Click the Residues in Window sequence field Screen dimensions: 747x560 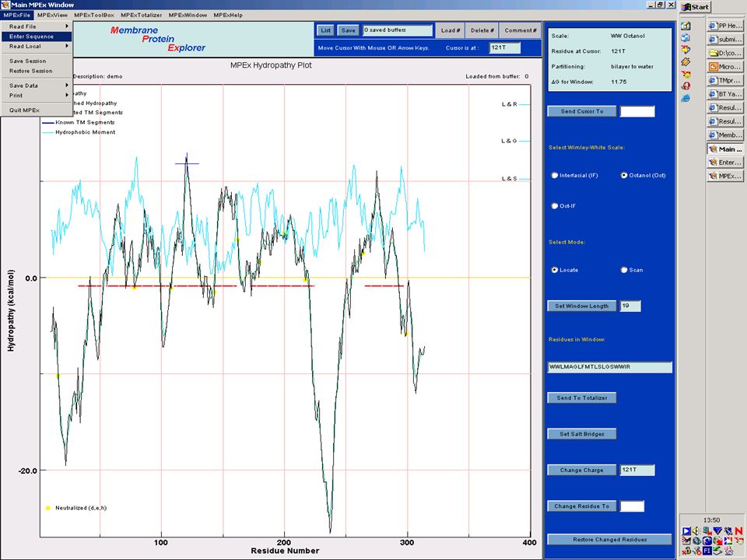[610, 367]
